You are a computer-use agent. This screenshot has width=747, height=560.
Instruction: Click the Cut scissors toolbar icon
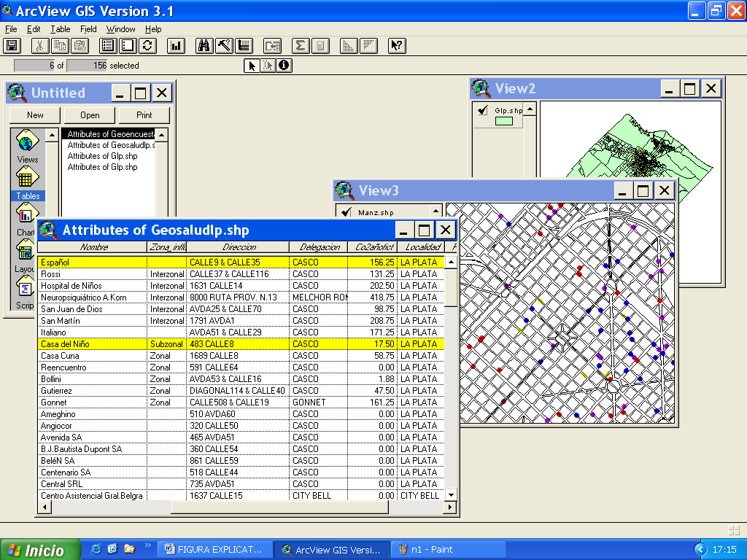(x=40, y=46)
